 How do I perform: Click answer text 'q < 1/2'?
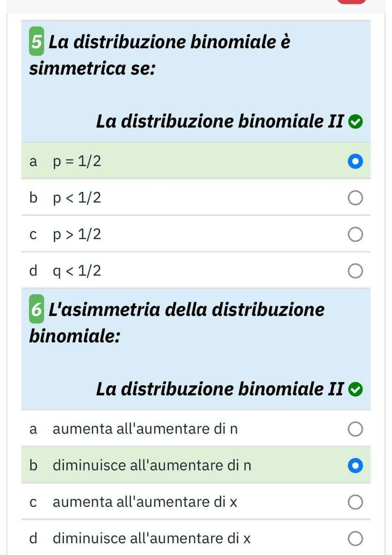[77, 271]
